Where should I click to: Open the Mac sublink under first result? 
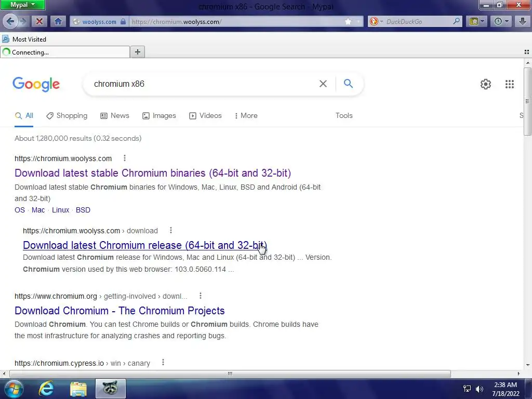38,210
